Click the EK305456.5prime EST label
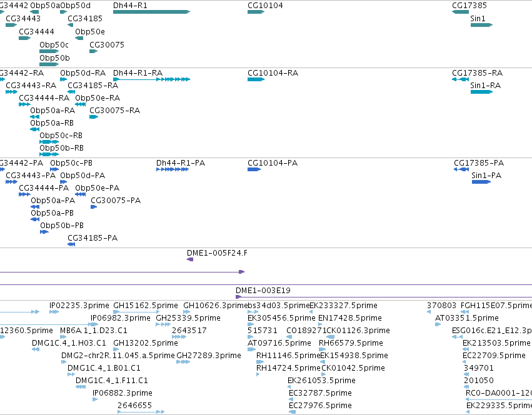This screenshot has height=415, width=532. 281,318
